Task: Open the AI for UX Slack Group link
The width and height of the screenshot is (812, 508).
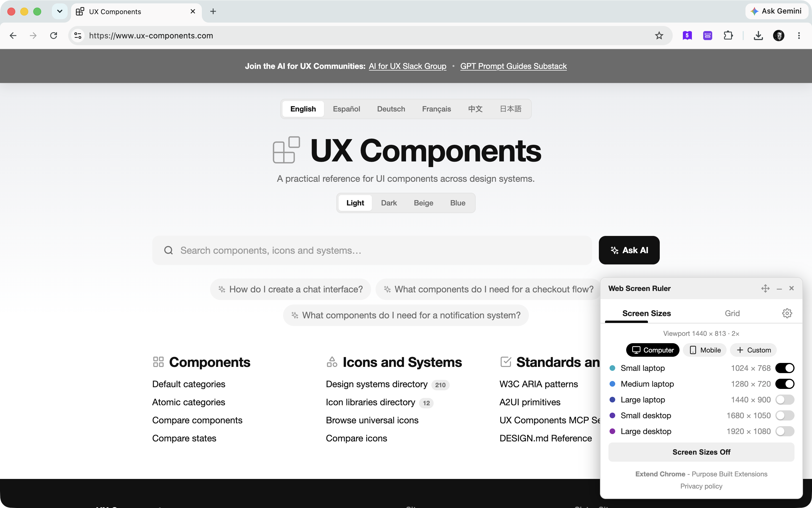Action: (407, 66)
